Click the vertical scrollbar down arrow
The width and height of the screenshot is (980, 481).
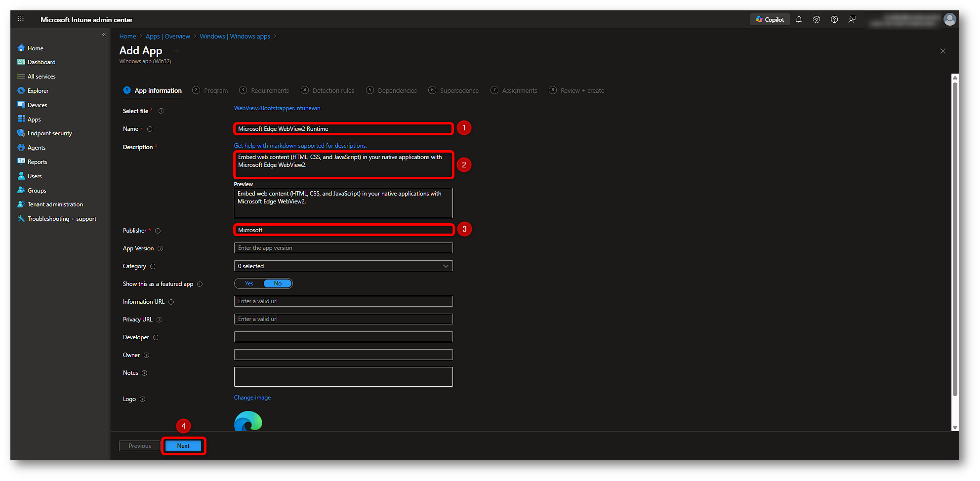coord(955,427)
